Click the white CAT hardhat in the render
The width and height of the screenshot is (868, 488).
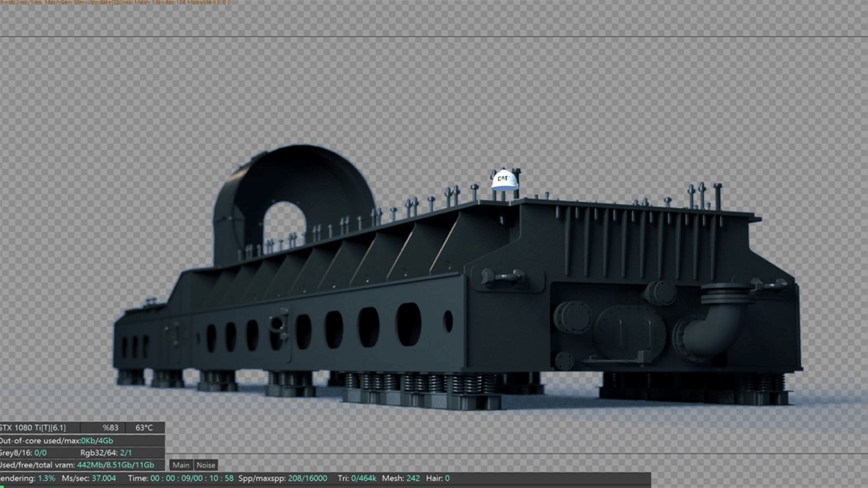(505, 179)
